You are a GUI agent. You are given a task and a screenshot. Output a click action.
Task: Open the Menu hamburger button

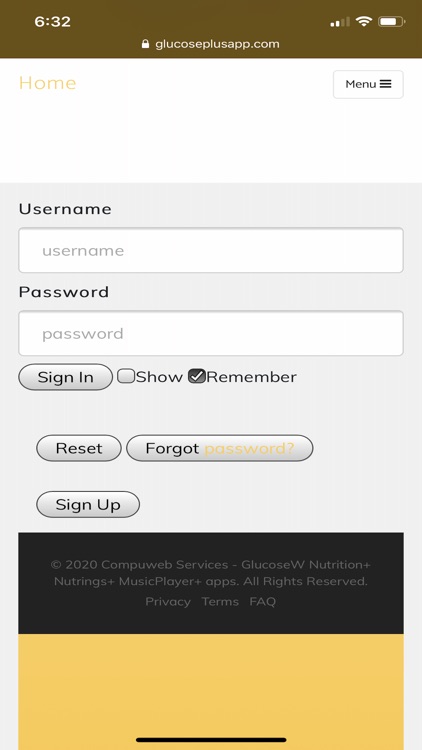[368, 84]
